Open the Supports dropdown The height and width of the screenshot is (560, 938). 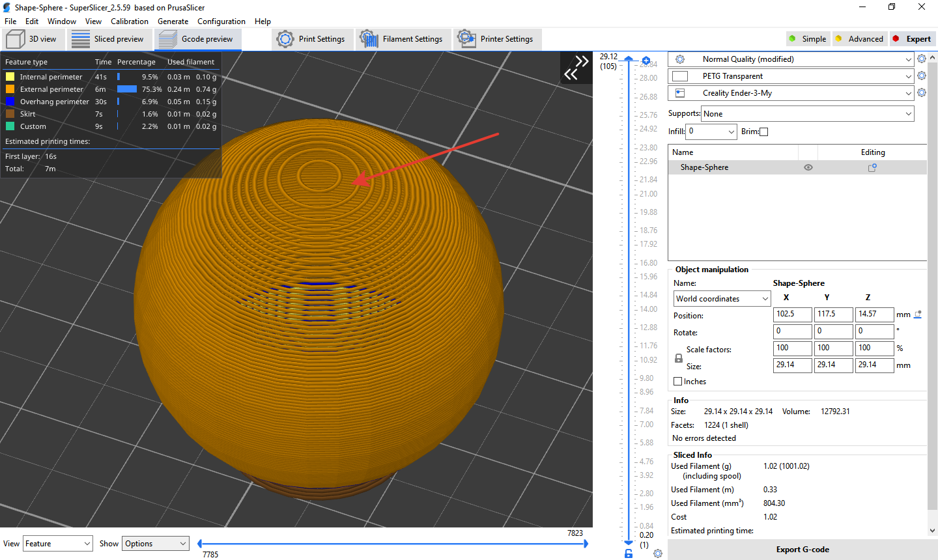tap(807, 113)
